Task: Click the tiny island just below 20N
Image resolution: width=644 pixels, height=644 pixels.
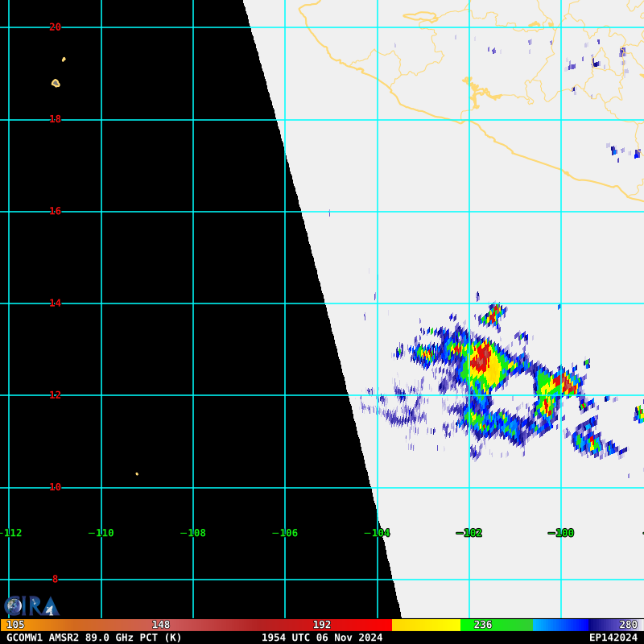Action: [x=64, y=59]
